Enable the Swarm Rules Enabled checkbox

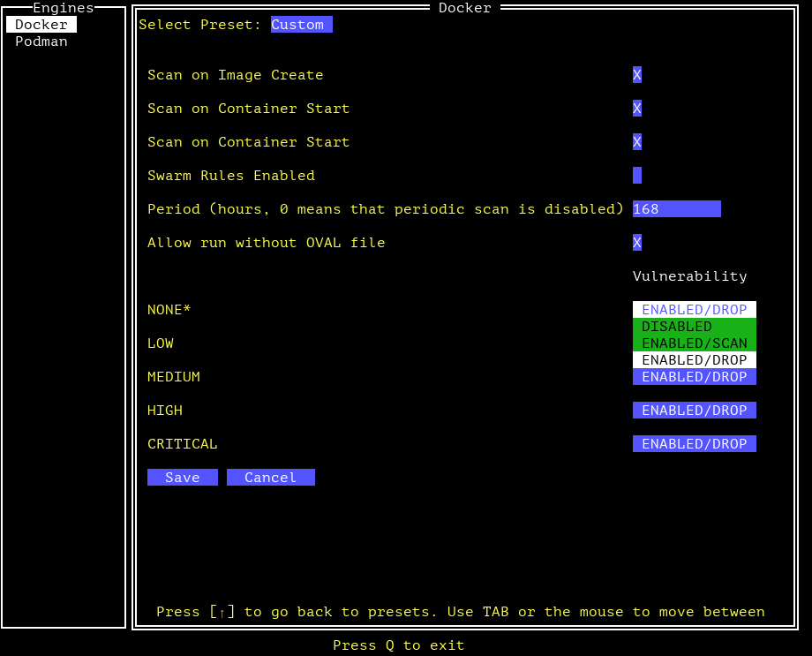[x=637, y=176]
